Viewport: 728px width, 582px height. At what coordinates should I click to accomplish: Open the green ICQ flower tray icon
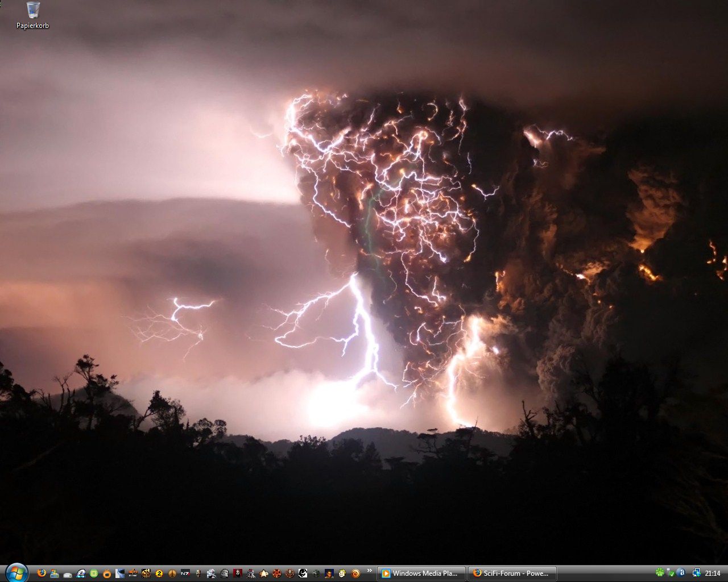pyautogui.click(x=660, y=573)
